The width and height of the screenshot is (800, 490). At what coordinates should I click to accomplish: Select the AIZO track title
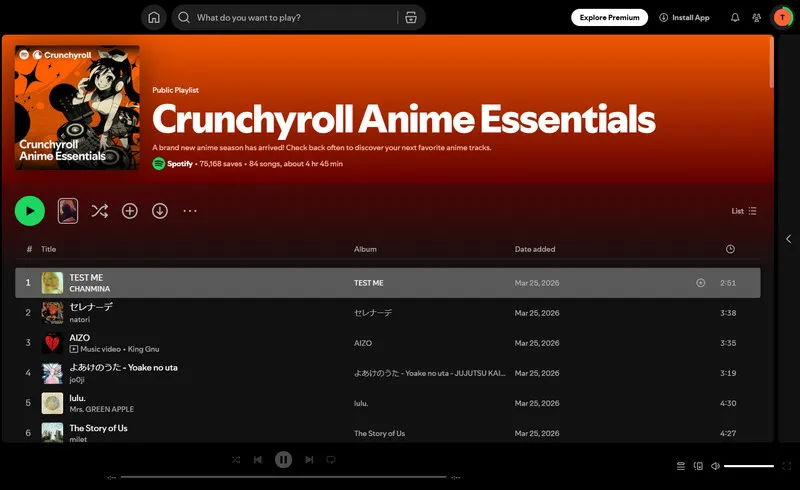(80, 337)
